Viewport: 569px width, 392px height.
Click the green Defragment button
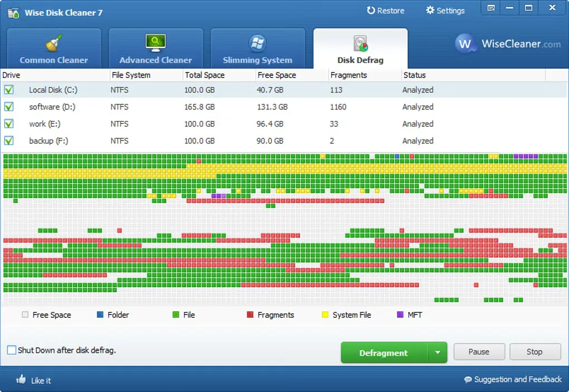(384, 352)
